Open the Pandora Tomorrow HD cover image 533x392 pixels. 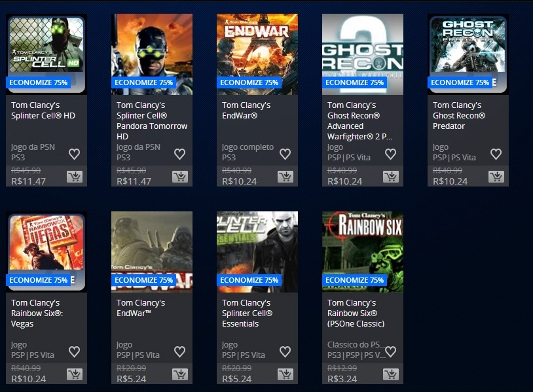click(152, 54)
